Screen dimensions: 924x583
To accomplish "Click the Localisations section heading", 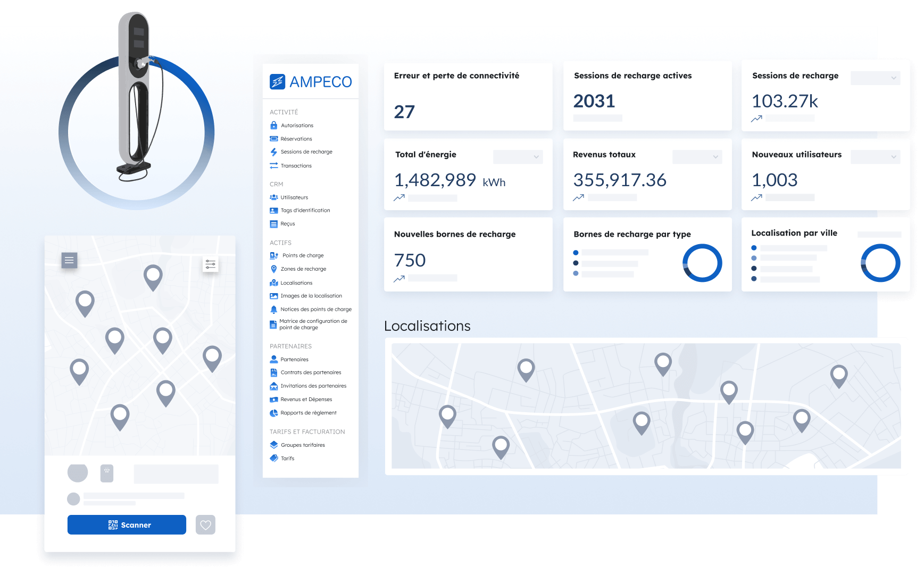I will click(427, 326).
